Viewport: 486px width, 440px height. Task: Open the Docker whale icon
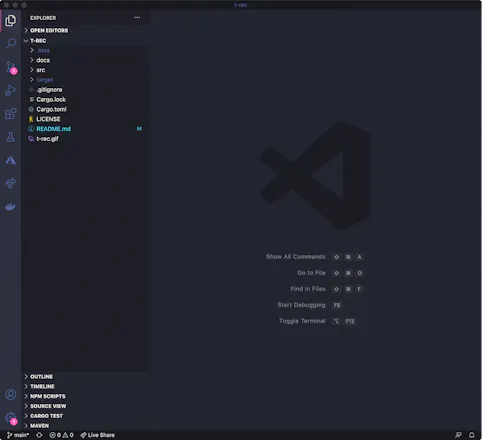[11, 207]
